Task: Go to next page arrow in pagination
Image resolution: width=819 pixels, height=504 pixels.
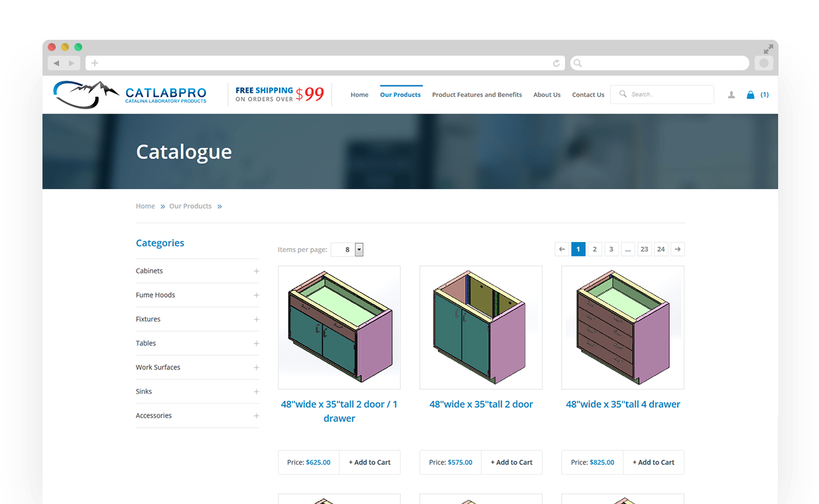Action: (x=677, y=249)
